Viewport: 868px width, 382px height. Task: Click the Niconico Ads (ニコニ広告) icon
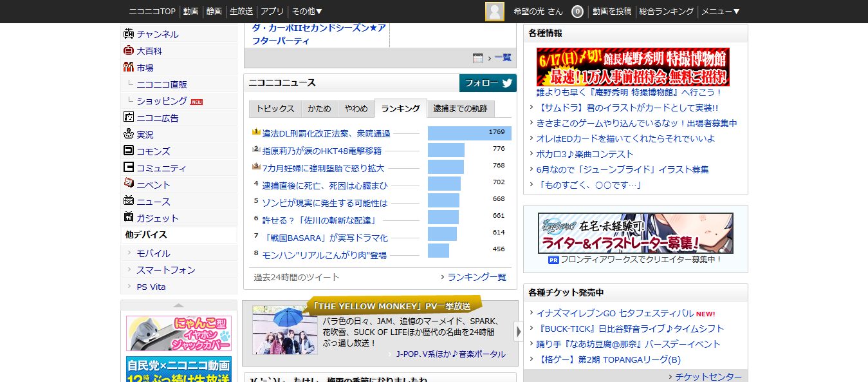129,118
